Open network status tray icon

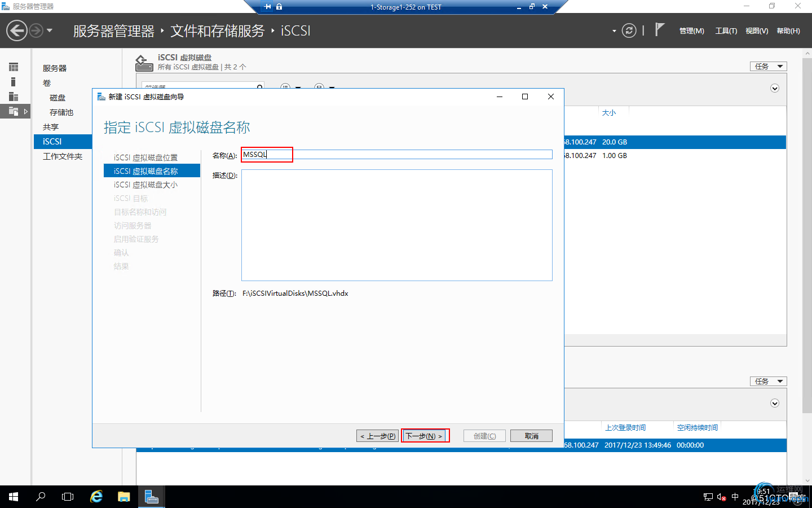[708, 497]
